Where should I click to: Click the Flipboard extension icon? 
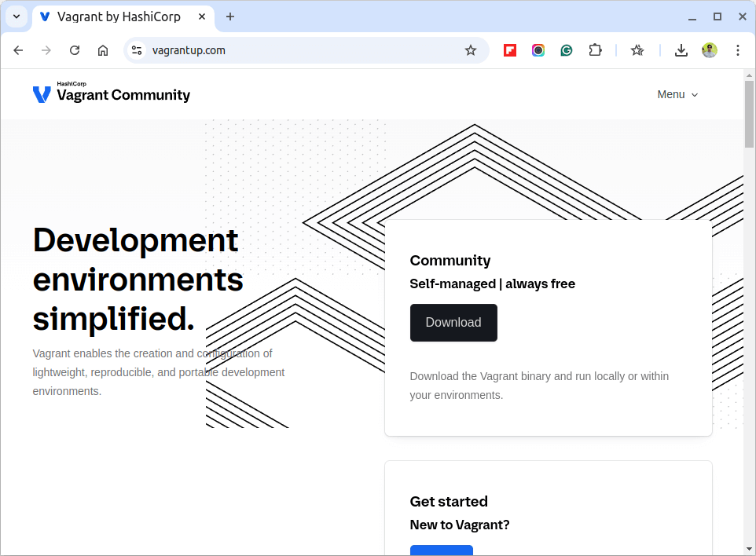[509, 50]
